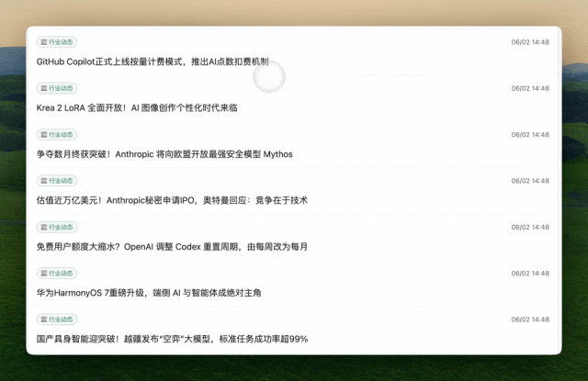Screen dimensions: 588x381
Task: Click 行业动态 tag above Krea 2 LoRA item
Action: (x=57, y=88)
